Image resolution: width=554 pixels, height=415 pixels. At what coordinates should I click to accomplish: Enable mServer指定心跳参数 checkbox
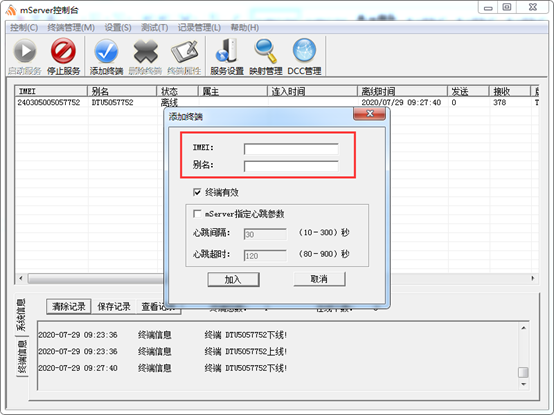tap(197, 214)
